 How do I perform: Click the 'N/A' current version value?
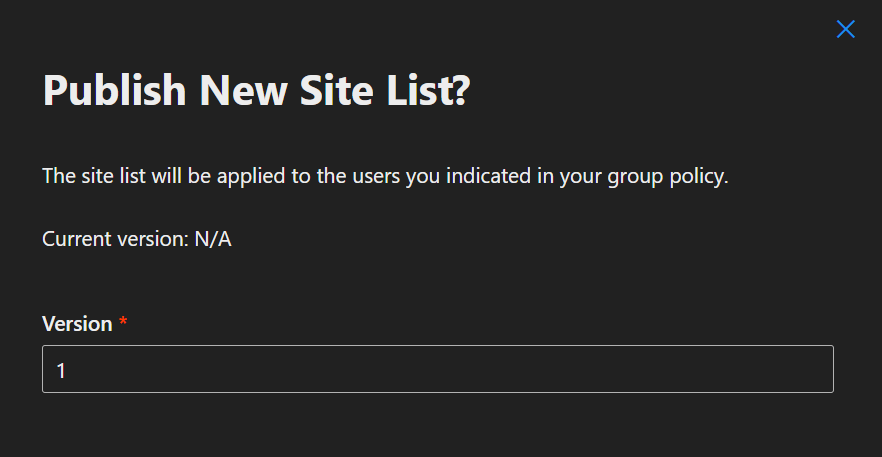[x=212, y=239]
